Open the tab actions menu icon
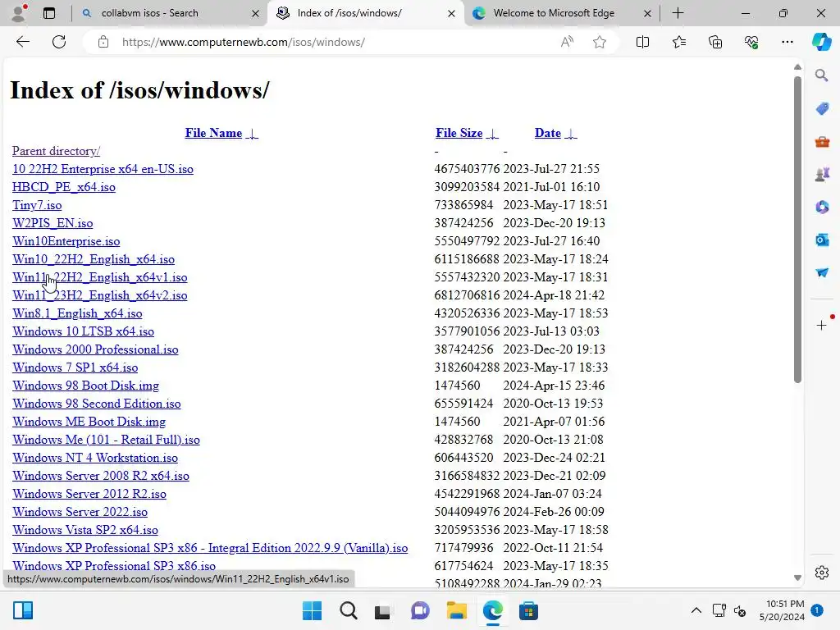The width and height of the screenshot is (840, 630). tap(48, 13)
